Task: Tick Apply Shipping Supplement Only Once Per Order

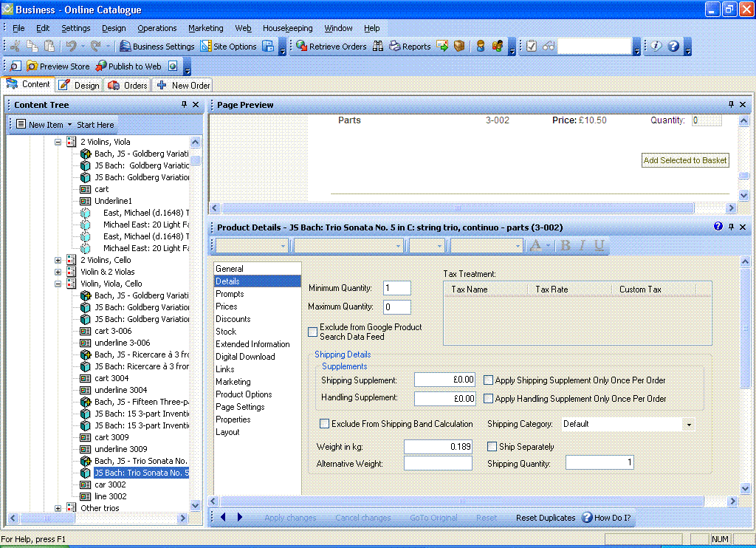Action: tap(488, 380)
